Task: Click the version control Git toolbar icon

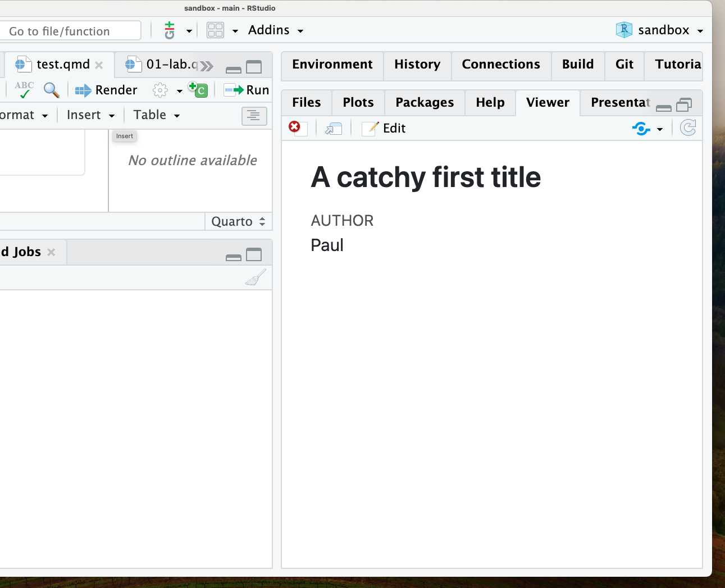Action: pos(170,30)
